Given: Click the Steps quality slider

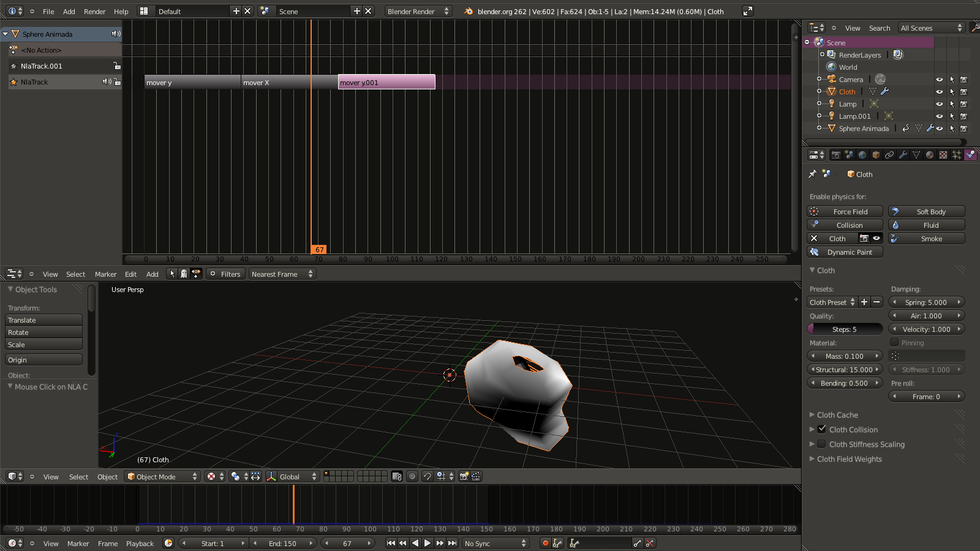Looking at the screenshot, I should click(x=845, y=329).
